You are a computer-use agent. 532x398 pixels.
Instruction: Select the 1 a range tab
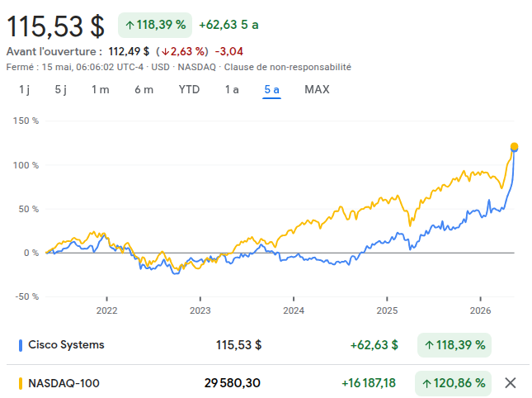click(232, 90)
